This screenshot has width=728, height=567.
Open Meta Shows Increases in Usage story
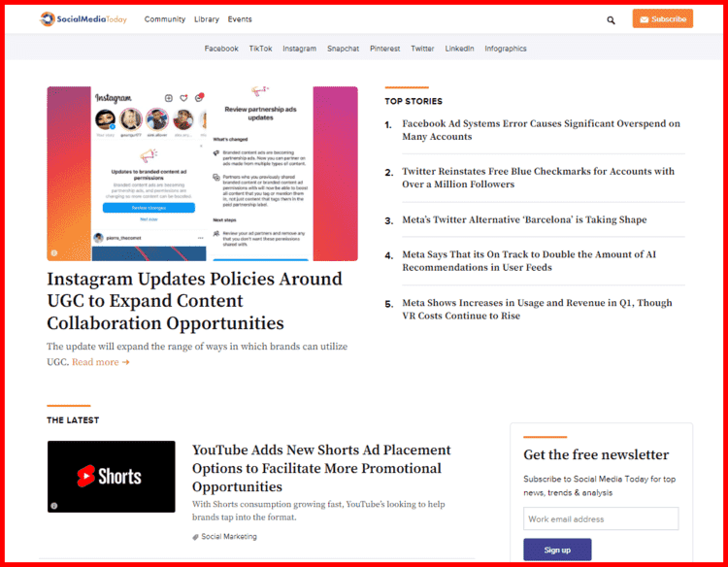click(537, 309)
